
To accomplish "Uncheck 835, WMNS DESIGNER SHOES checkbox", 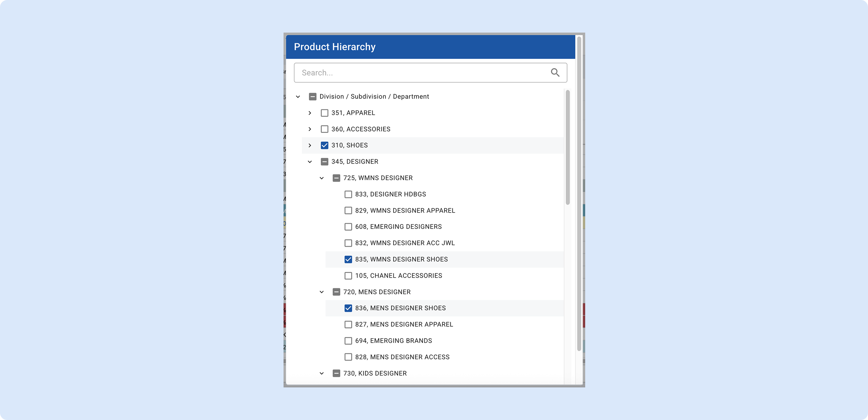I will (348, 259).
